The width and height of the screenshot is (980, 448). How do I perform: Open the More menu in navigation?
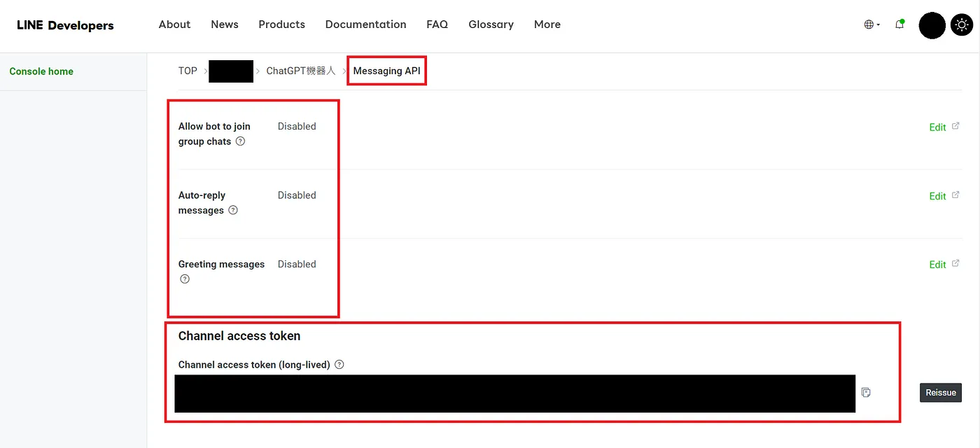(x=547, y=24)
